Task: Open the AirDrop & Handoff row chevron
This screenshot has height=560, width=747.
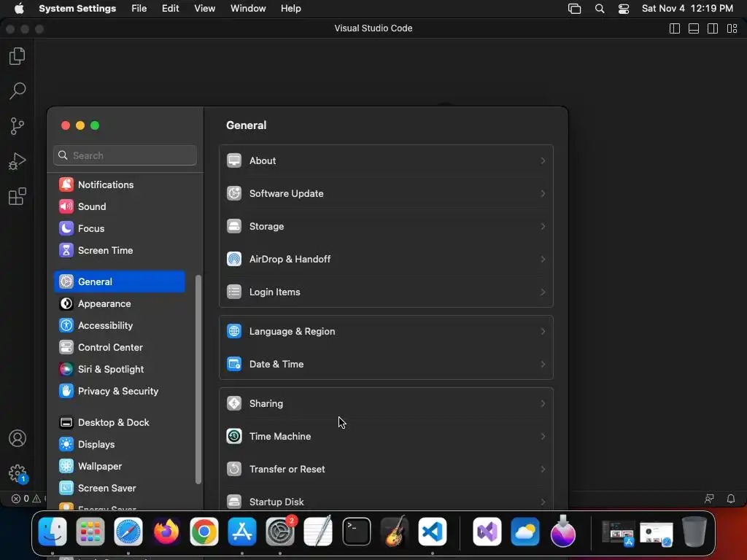Action: 543,260
